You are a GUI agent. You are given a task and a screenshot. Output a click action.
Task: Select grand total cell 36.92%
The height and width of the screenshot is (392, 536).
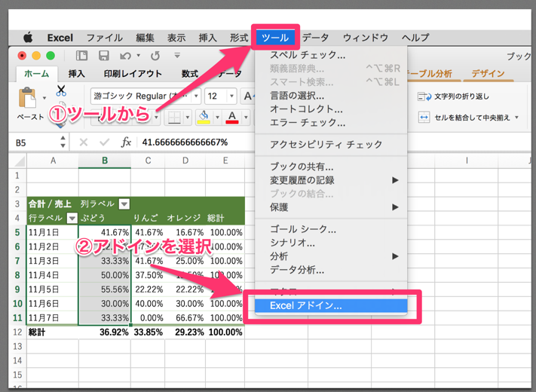[105, 332]
